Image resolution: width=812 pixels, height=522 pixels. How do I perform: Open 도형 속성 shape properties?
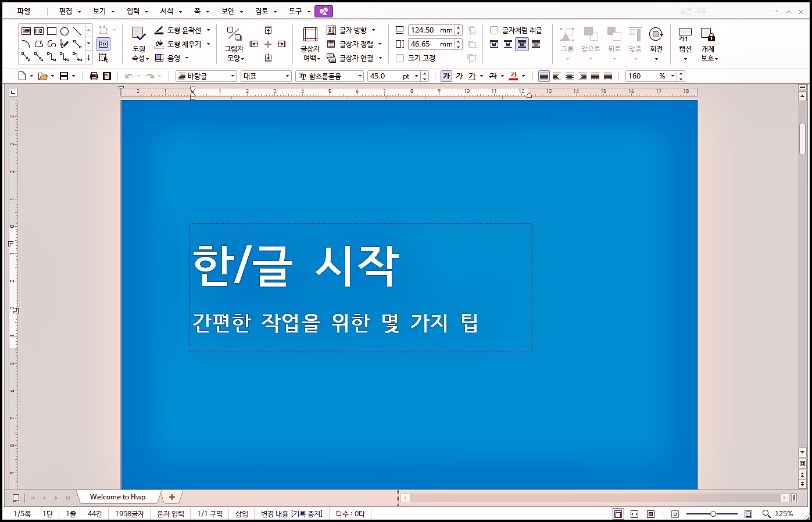tap(139, 44)
